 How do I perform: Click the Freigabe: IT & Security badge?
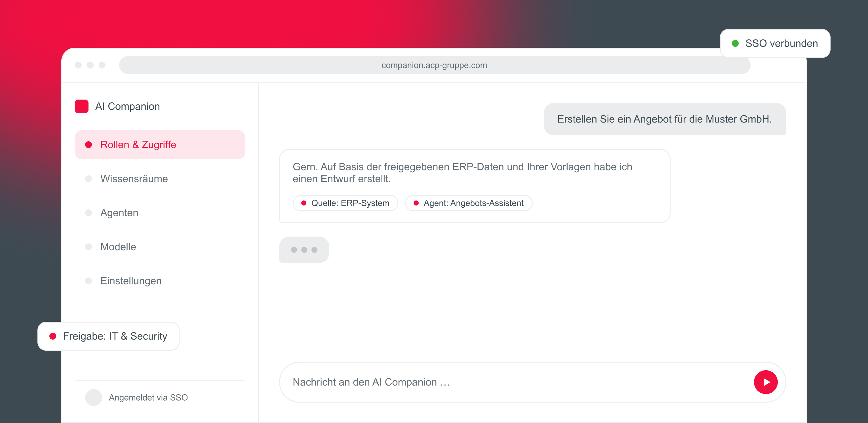click(x=108, y=336)
